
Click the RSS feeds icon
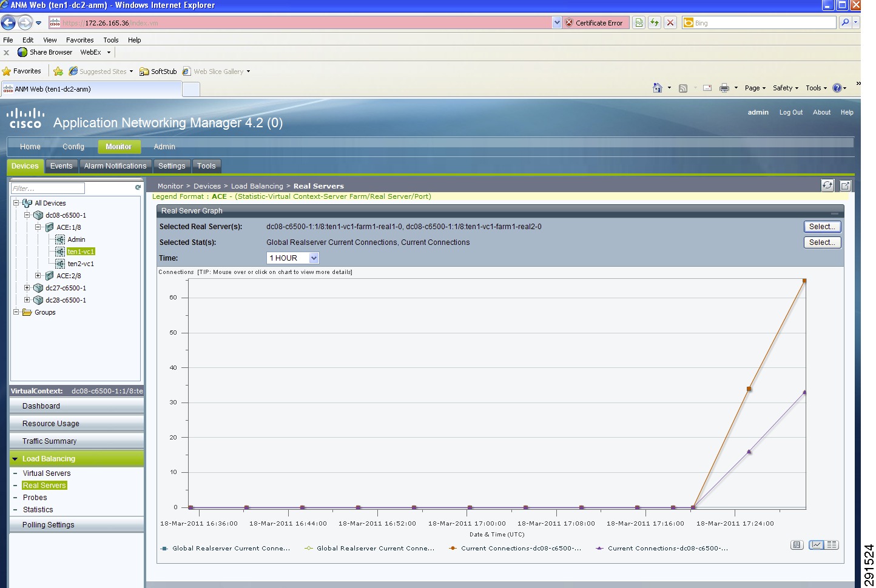coord(683,89)
